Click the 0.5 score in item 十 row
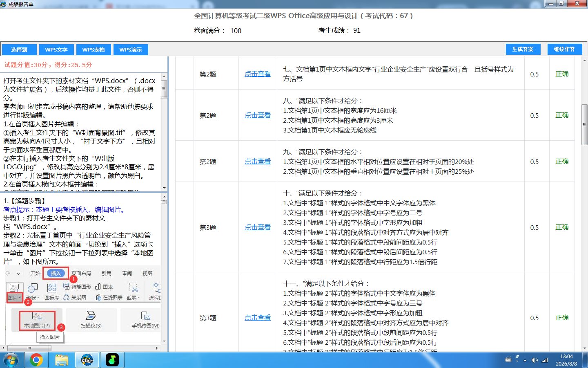Image resolution: width=588 pixels, height=368 pixels. pos(535,228)
